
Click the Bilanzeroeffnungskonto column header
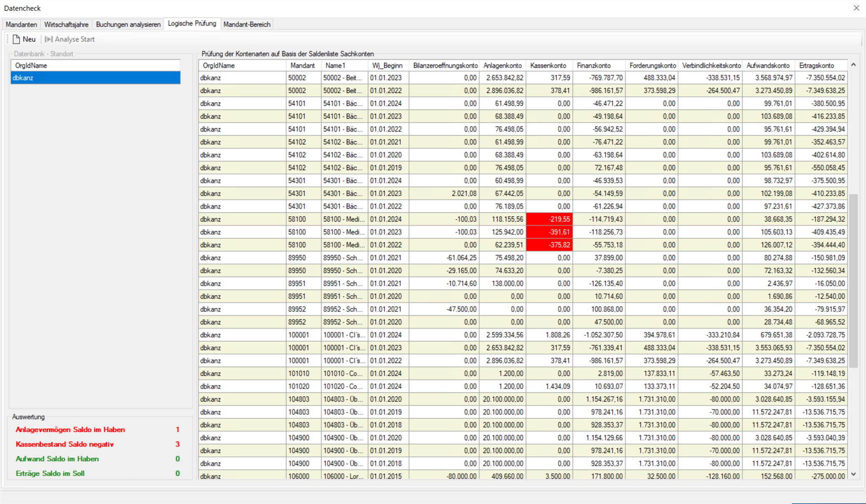pyautogui.click(x=444, y=66)
